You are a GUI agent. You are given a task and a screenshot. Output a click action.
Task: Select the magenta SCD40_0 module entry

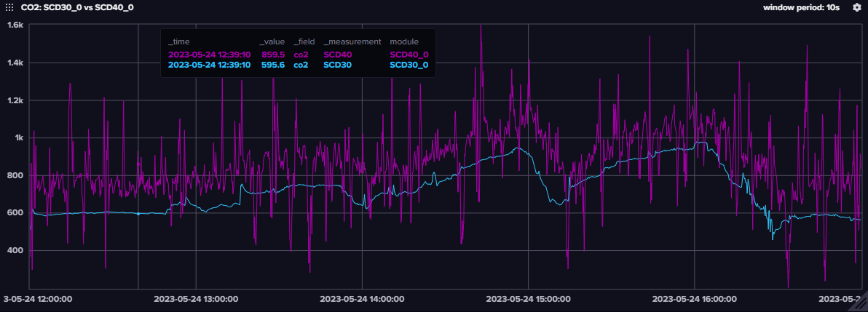tap(409, 54)
